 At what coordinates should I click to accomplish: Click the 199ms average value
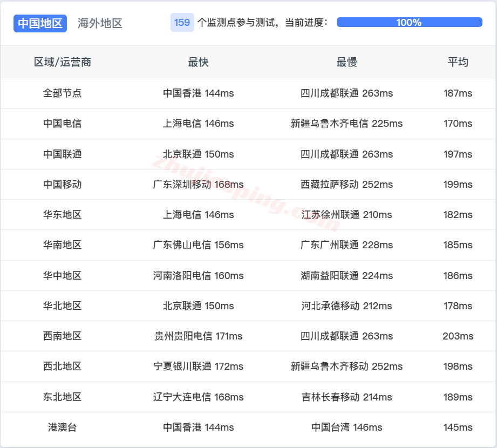point(458,184)
